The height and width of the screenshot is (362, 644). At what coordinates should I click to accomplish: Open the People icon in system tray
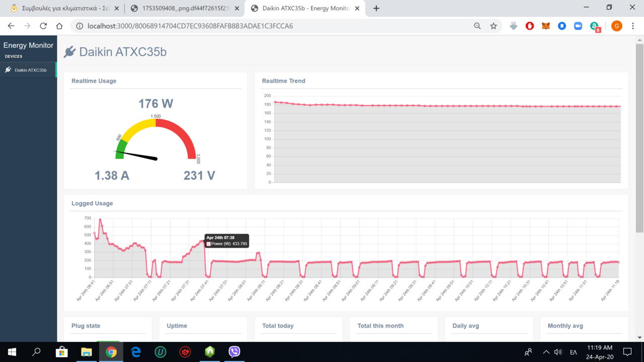click(528, 352)
